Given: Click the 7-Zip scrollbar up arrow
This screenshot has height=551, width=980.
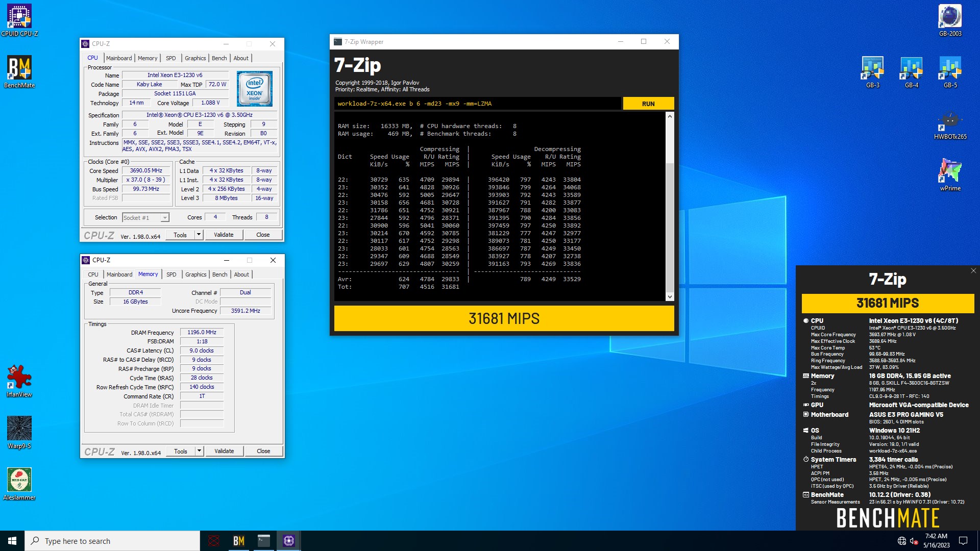Looking at the screenshot, I should point(670,116).
